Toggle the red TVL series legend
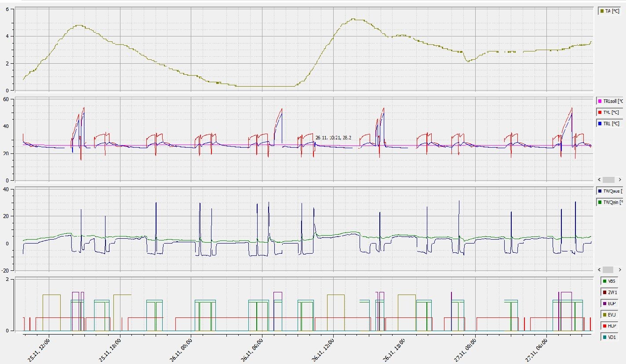The width and height of the screenshot is (626, 364). pos(609,113)
